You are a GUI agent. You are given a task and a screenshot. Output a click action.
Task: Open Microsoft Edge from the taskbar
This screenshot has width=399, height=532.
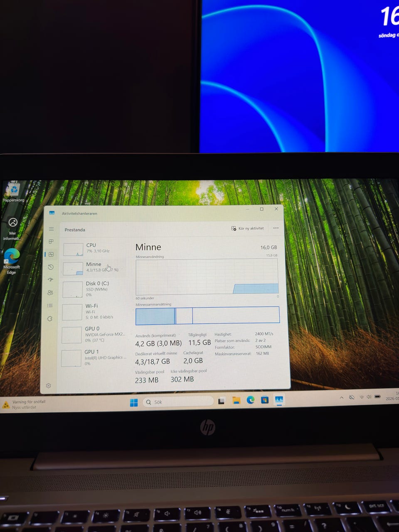pos(251,400)
